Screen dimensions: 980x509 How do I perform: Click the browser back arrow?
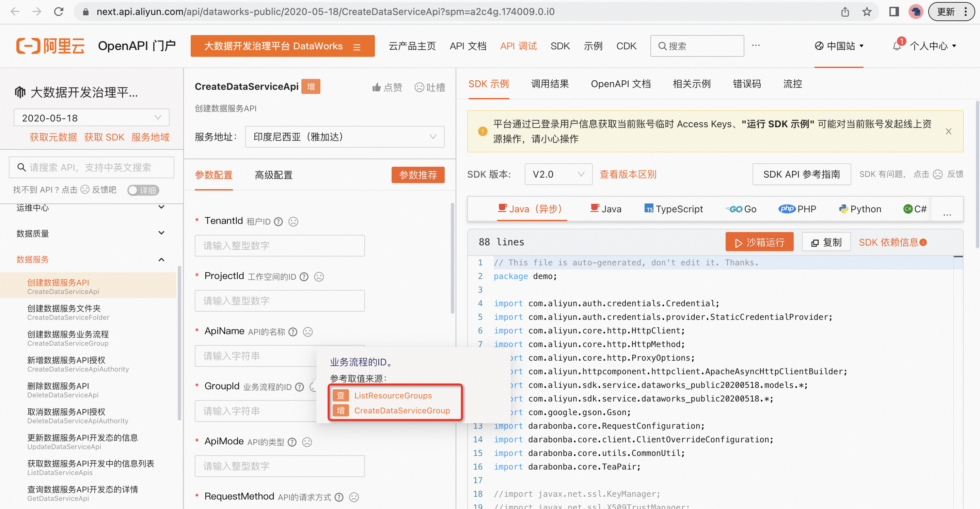pyautogui.click(x=15, y=12)
